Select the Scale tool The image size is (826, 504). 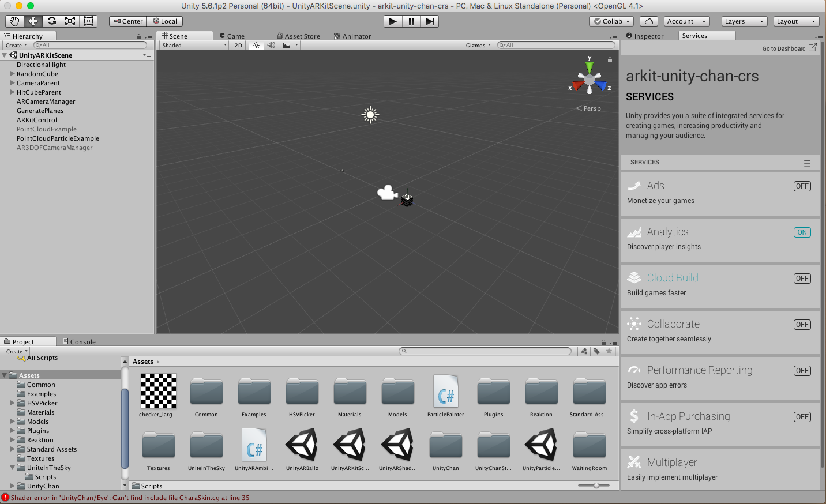[70, 21]
